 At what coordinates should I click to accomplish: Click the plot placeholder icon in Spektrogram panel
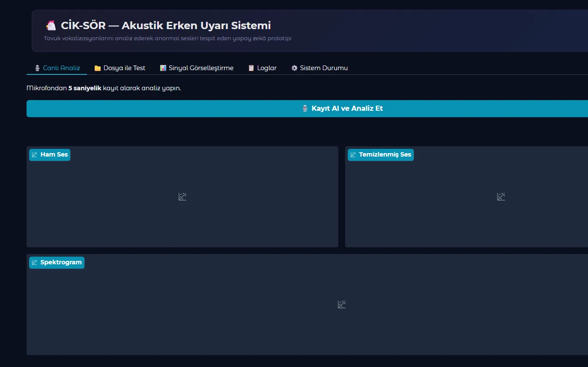coord(342,305)
